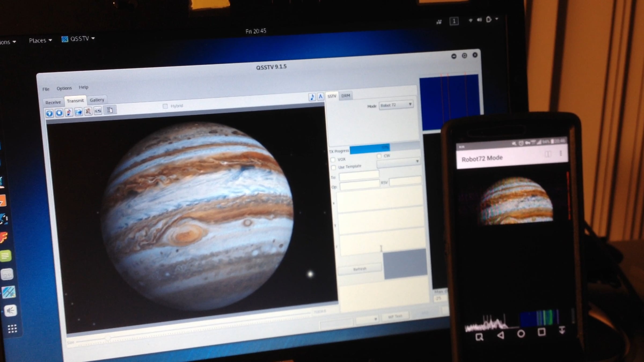Tap the Recents square button on the phone
This screenshot has width=644, height=362.
point(541,332)
